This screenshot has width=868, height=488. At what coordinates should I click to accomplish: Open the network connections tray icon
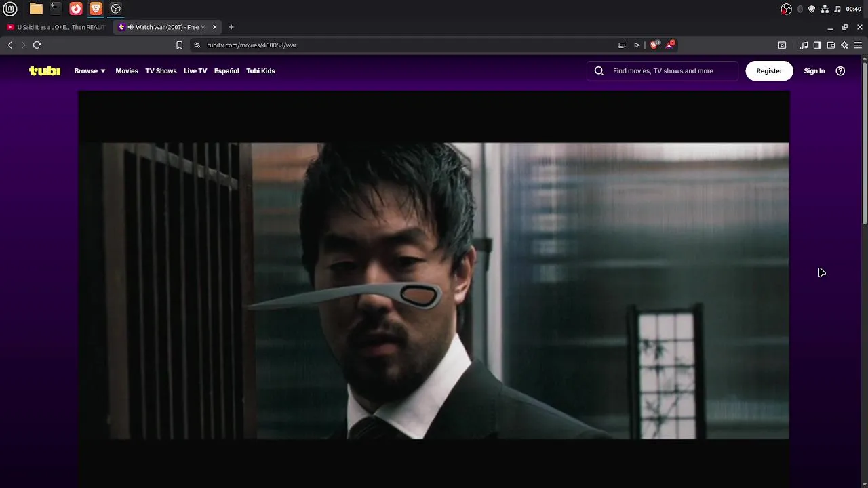[825, 9]
